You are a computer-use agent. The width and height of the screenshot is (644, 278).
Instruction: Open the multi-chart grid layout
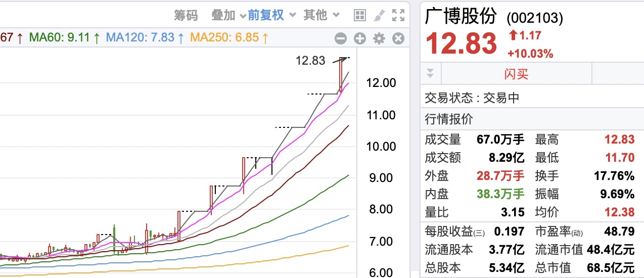359,16
